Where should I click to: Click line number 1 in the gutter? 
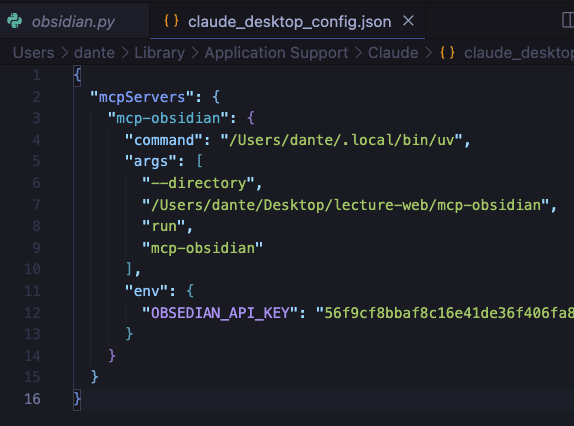[36, 75]
